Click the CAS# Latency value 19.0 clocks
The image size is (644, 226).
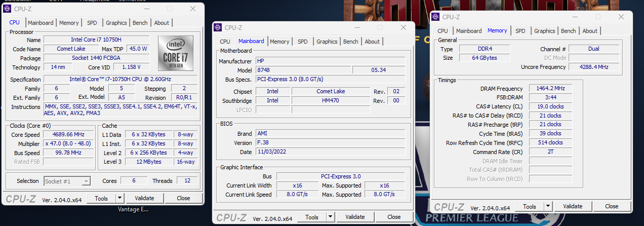click(550, 106)
